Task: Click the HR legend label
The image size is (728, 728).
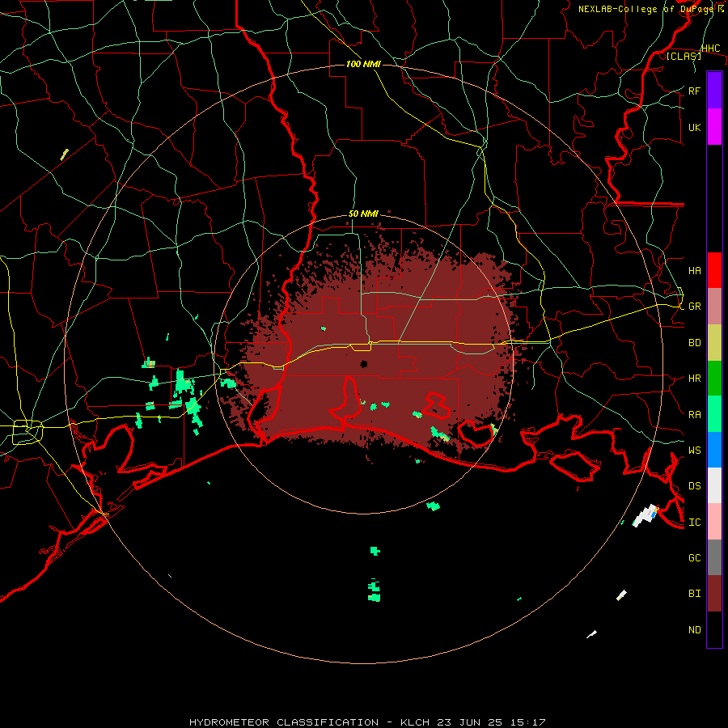Action: coord(694,379)
